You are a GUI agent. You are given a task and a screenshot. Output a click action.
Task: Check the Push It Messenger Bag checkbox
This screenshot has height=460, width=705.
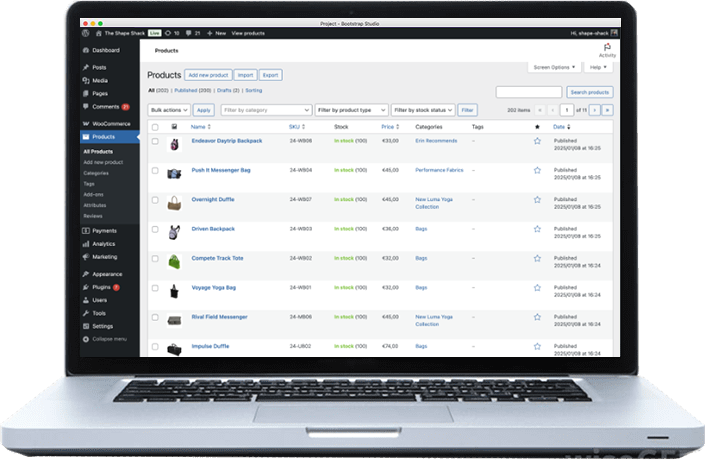tap(155, 171)
